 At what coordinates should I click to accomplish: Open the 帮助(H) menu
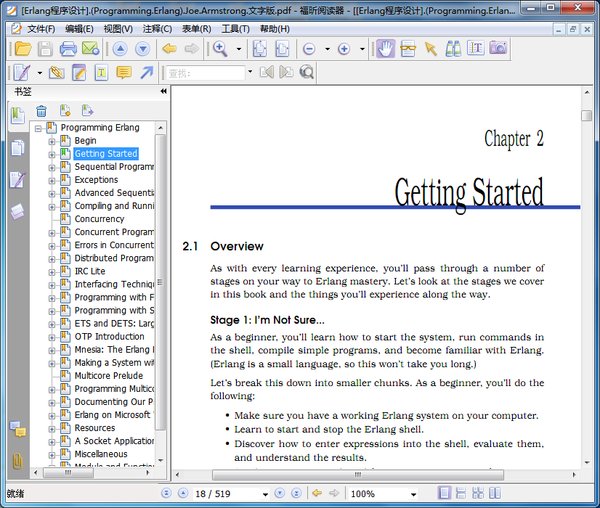point(275,29)
